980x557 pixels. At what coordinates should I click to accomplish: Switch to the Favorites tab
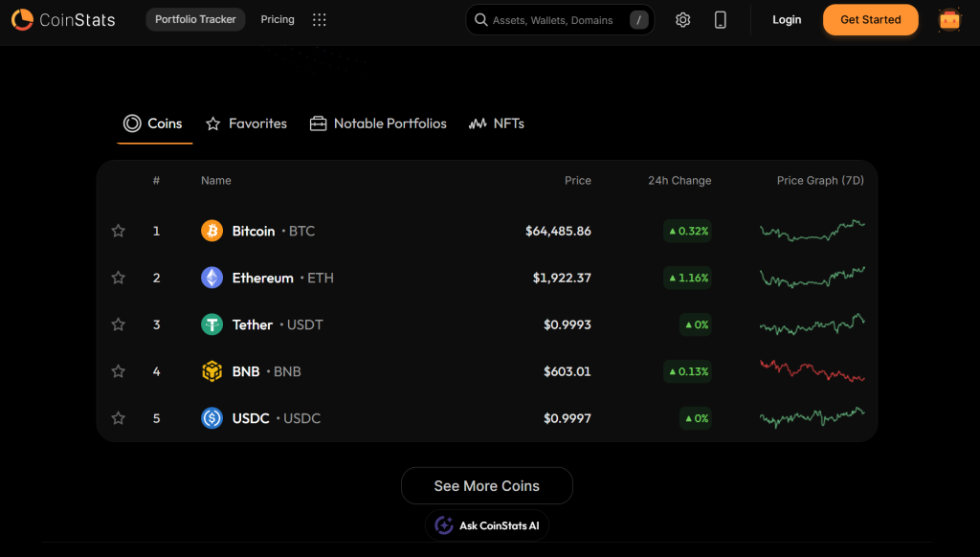click(x=246, y=123)
